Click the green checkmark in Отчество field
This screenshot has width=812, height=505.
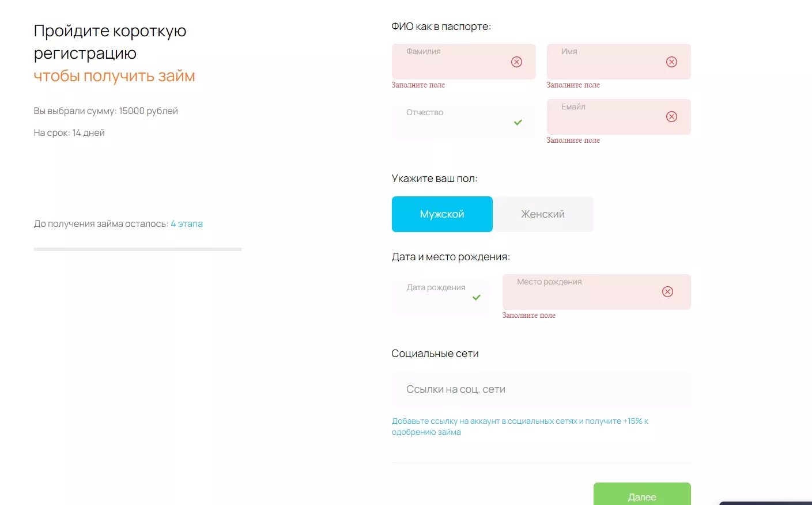pos(518,123)
